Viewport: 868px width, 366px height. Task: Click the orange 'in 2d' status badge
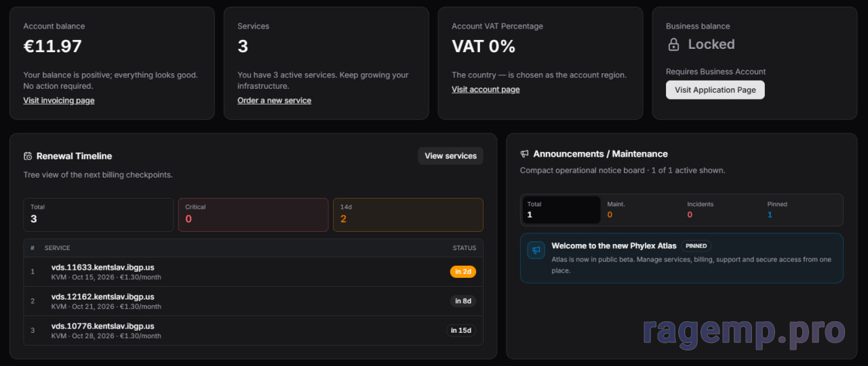pyautogui.click(x=463, y=272)
